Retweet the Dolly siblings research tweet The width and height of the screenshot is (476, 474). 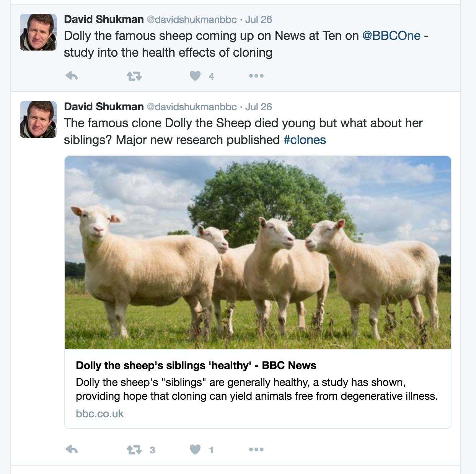134,450
